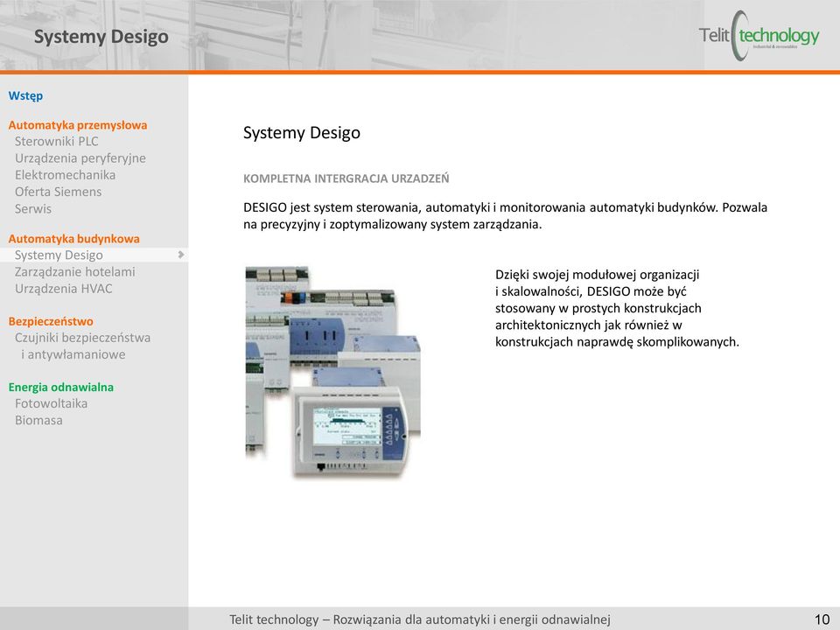Image resolution: width=840 pixels, height=630 pixels.
Task: Click the footer text 'Telit technology – Rozwiązania'
Action: pos(420,619)
